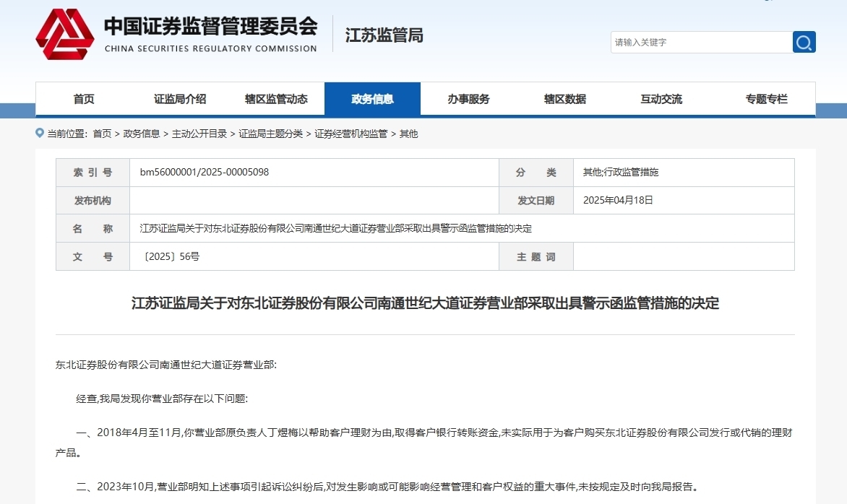The width and height of the screenshot is (847, 504).
Task: Open the 办事服务 navigation tab
Action: [x=468, y=99]
